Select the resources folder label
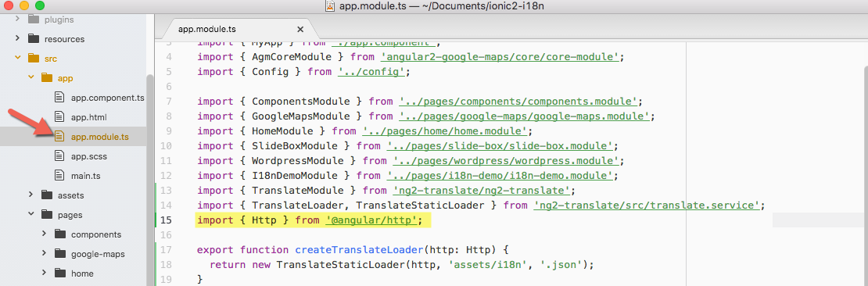Viewport: 868px width, 286px height. 64,39
